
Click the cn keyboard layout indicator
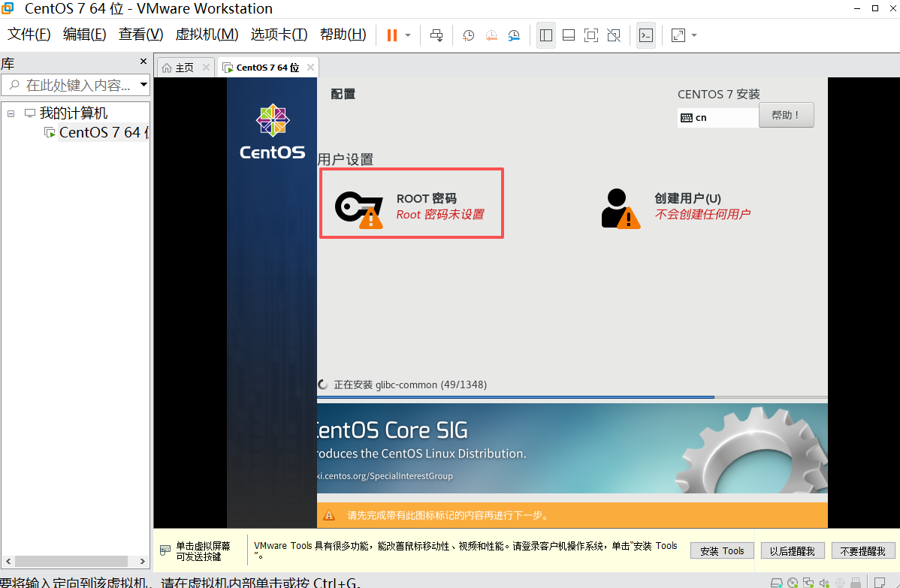coord(717,118)
